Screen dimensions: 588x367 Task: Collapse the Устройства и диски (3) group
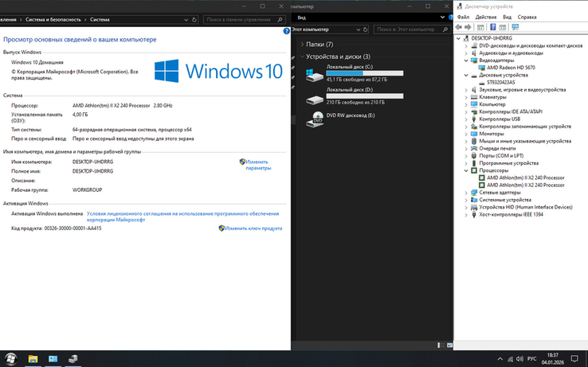tap(302, 57)
